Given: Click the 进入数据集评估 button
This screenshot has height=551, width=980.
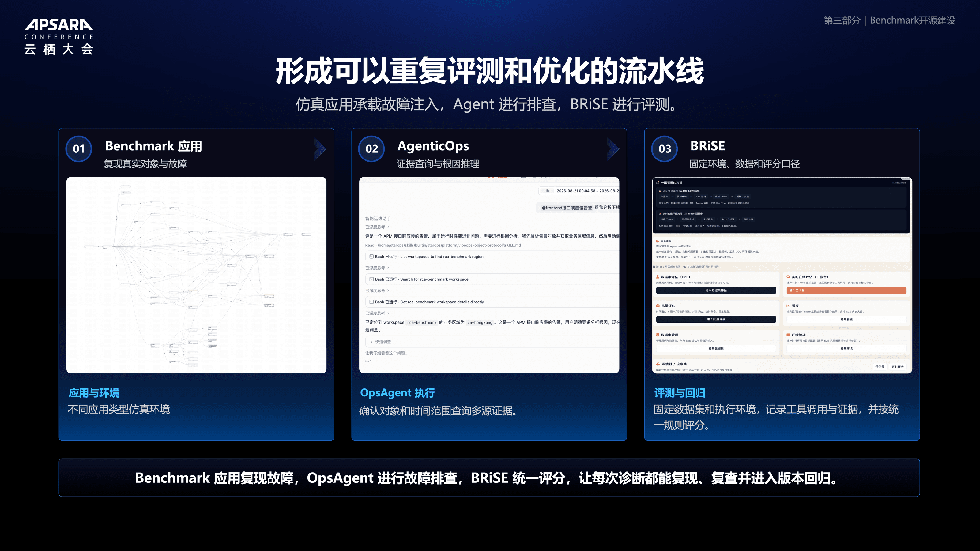Looking at the screenshot, I should [x=716, y=290].
